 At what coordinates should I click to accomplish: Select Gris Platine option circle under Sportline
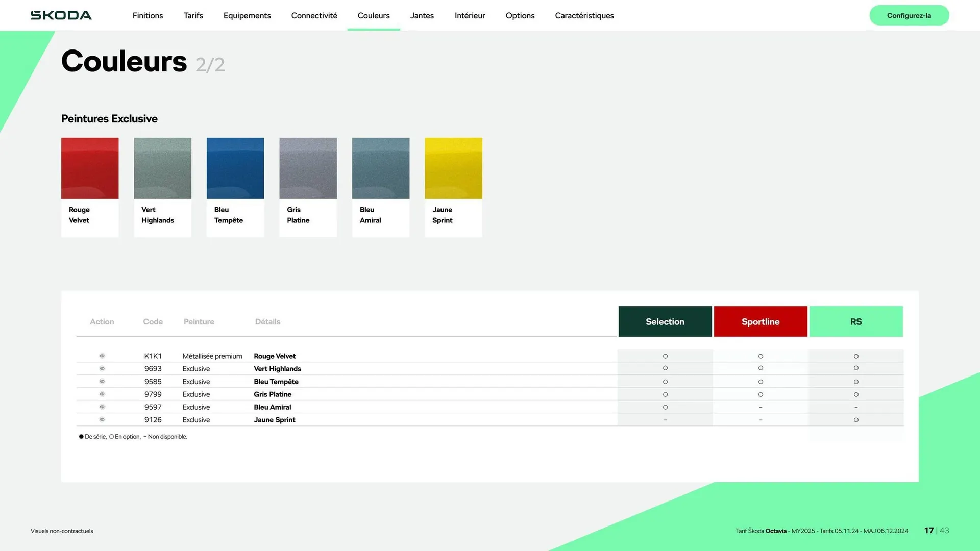pyautogui.click(x=761, y=394)
